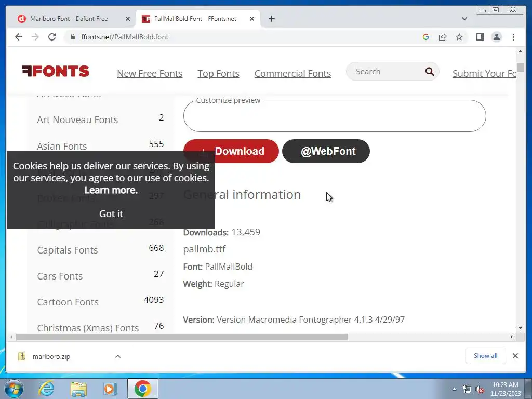The width and height of the screenshot is (532, 399).
Task: Open Top Fonts menu link
Action: [x=219, y=74]
